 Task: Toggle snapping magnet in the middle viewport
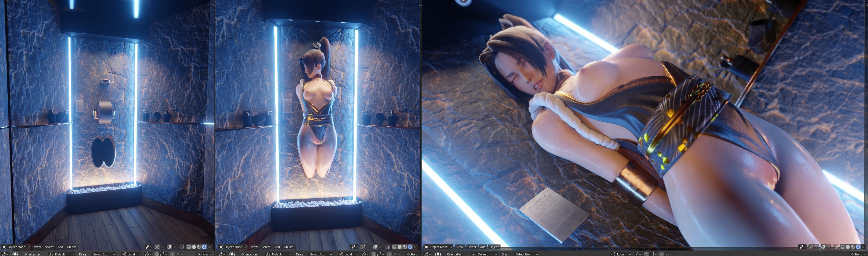(373, 254)
